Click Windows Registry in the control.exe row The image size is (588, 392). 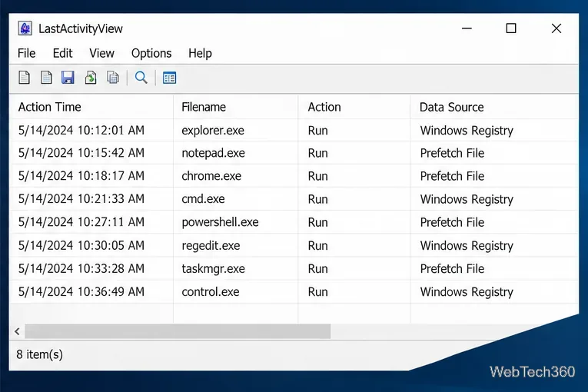tap(467, 292)
